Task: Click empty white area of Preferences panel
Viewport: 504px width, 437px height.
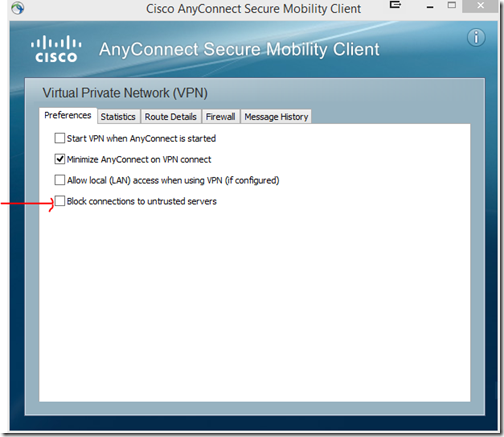Action: point(255,300)
